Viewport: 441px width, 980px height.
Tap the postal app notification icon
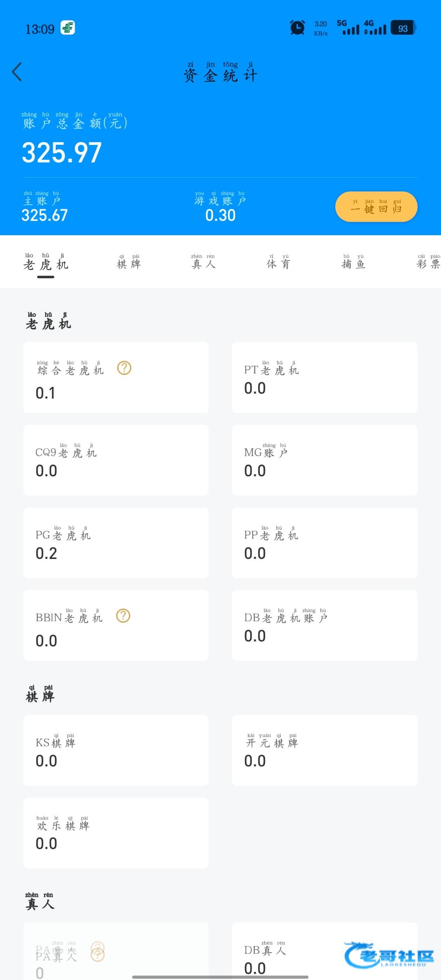click(x=68, y=28)
